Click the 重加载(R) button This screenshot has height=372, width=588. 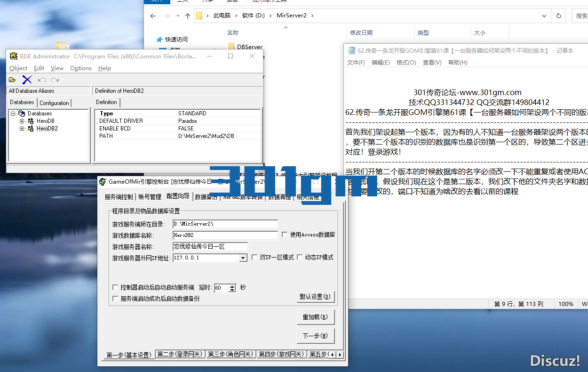(x=316, y=317)
